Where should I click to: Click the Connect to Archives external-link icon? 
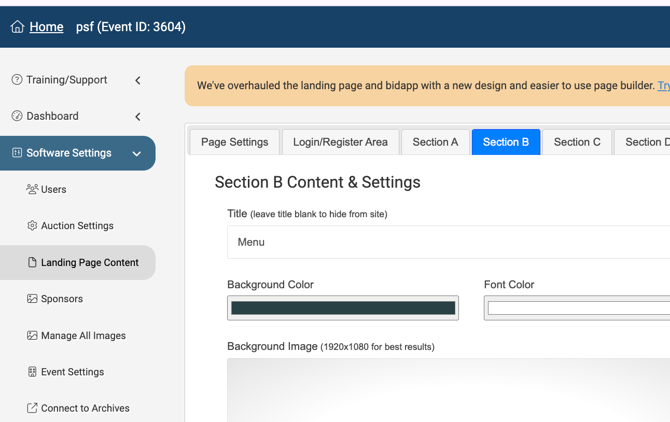32,408
